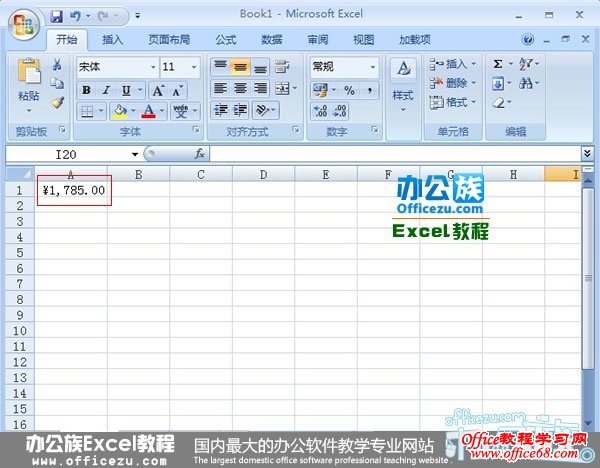Screen dimensions: 600x468
Task: Apply comma style
Action: tap(370, 91)
